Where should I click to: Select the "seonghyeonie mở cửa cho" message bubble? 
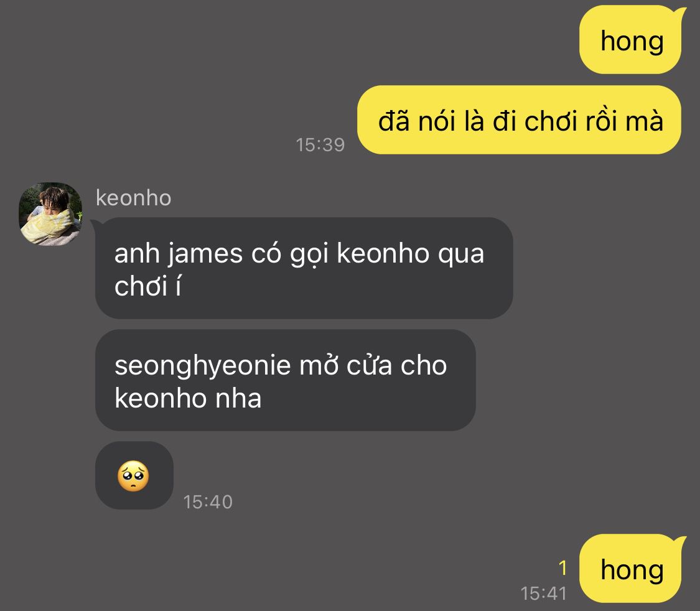285,380
